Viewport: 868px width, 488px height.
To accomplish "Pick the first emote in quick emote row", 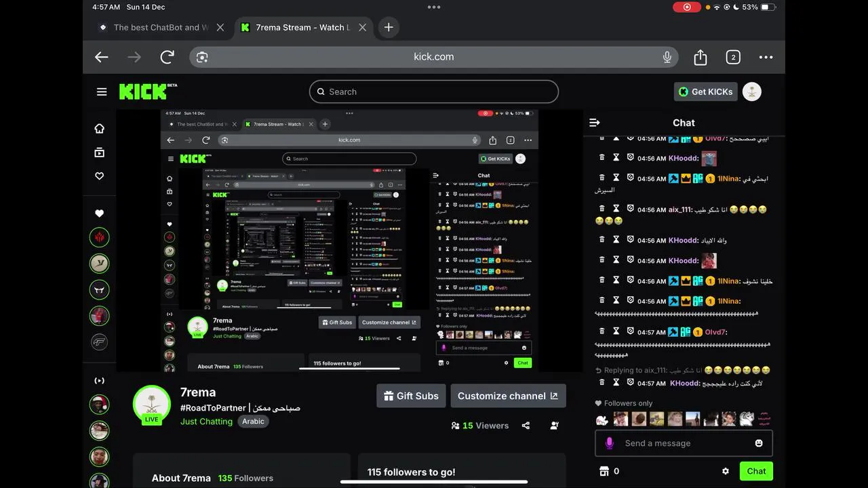I will [x=602, y=419].
